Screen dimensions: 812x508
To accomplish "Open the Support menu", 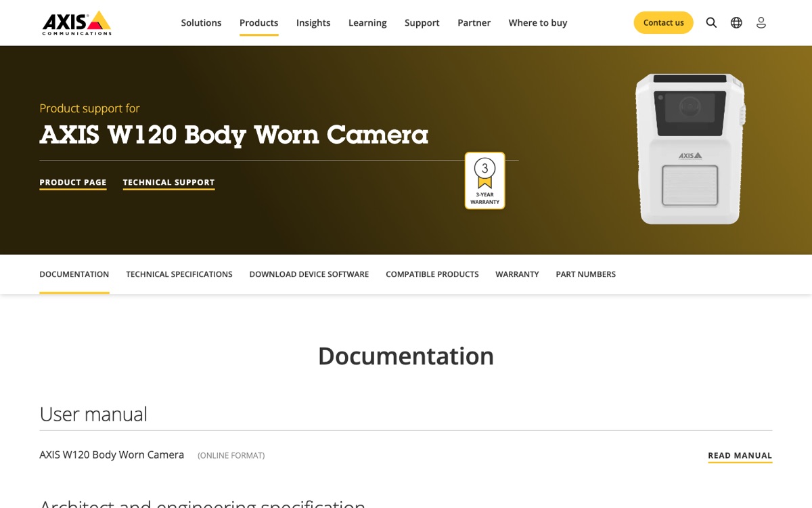I will tap(422, 22).
